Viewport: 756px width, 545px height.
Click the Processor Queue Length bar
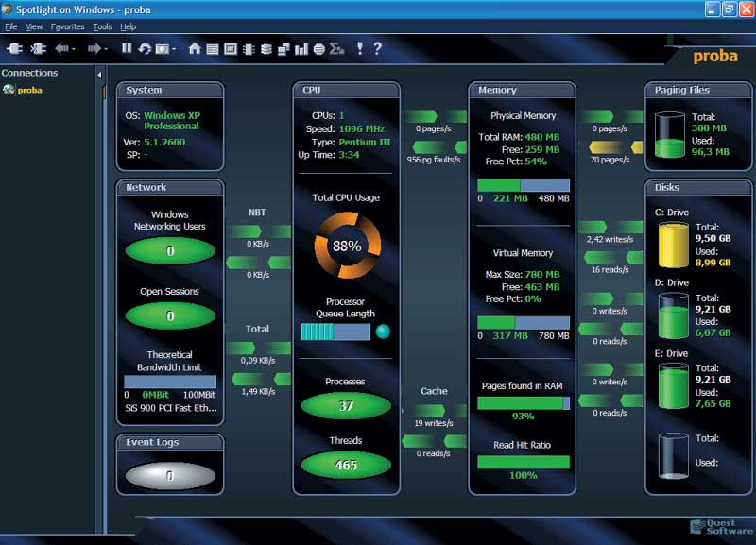[335, 332]
